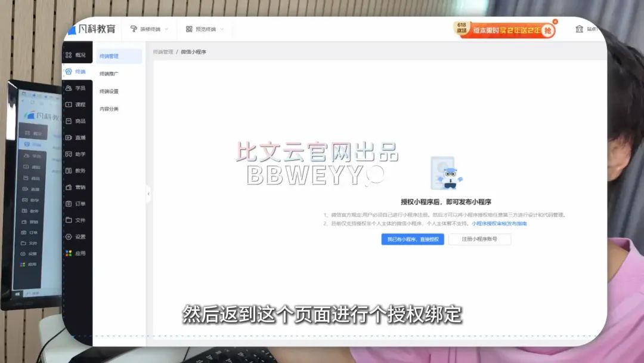Collapse the secondary menu panel arrow
The width and height of the screenshot is (644, 363).
148,193
